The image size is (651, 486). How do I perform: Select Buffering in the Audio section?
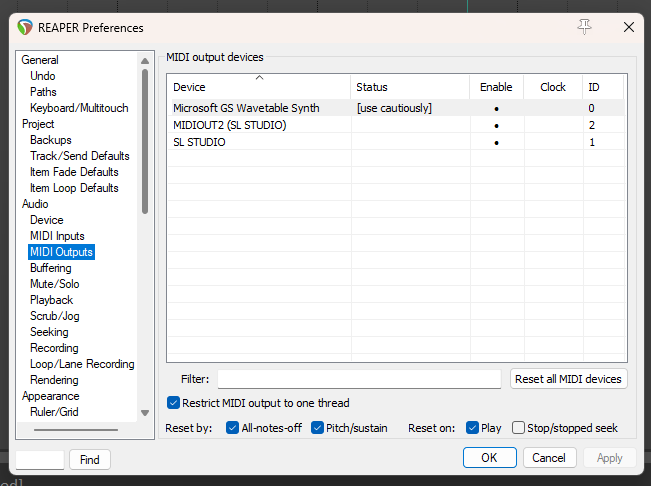[50, 268]
